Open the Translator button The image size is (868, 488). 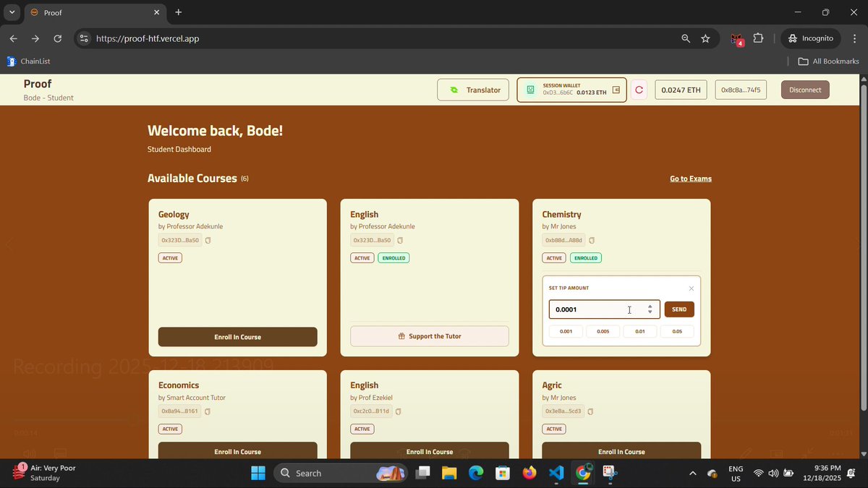[473, 90]
